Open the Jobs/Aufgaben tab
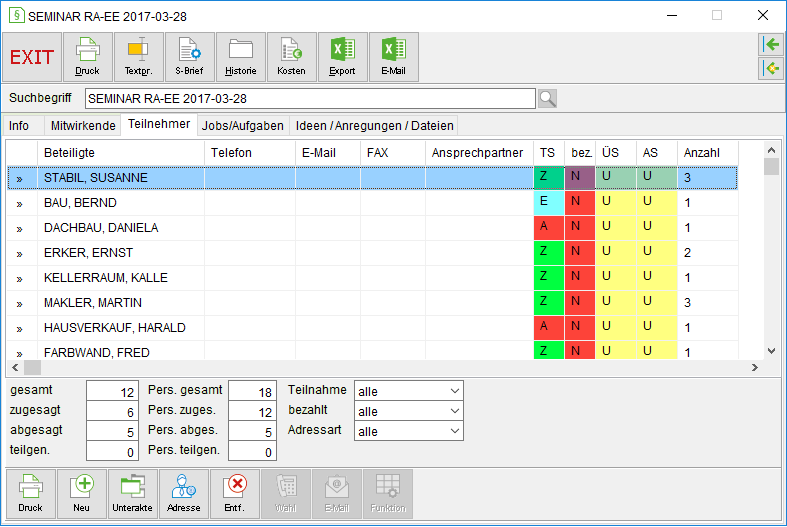Screen dimensions: 787x527 [x=243, y=125]
